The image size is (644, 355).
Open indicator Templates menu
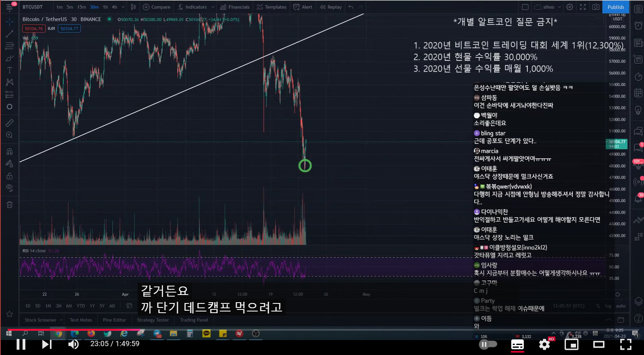(272, 7)
